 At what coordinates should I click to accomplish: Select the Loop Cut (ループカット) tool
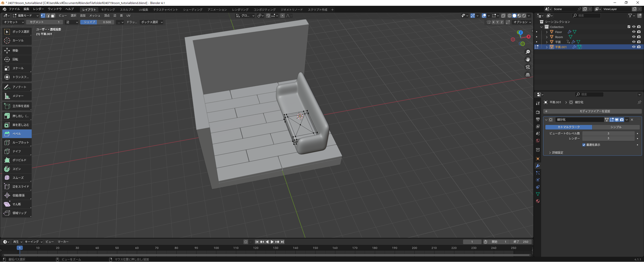pyautogui.click(x=17, y=143)
